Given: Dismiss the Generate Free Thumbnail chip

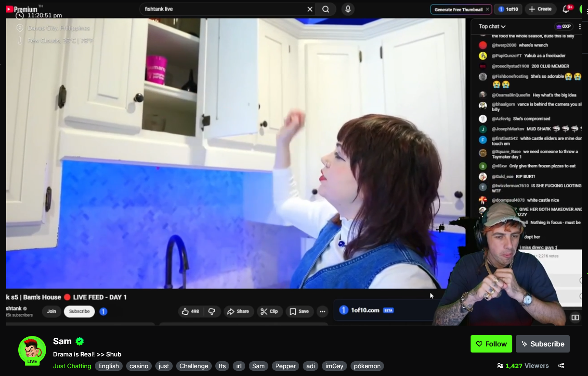Looking at the screenshot, I should point(488,9).
